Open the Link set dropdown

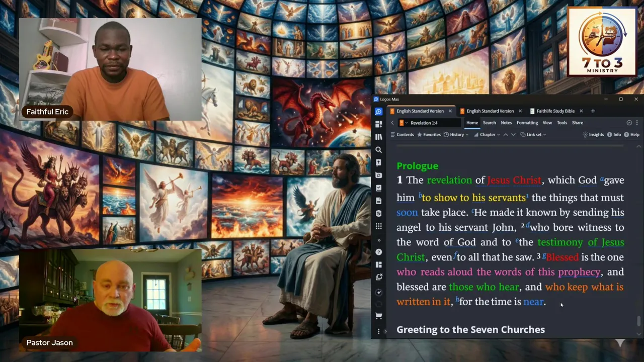click(x=533, y=135)
